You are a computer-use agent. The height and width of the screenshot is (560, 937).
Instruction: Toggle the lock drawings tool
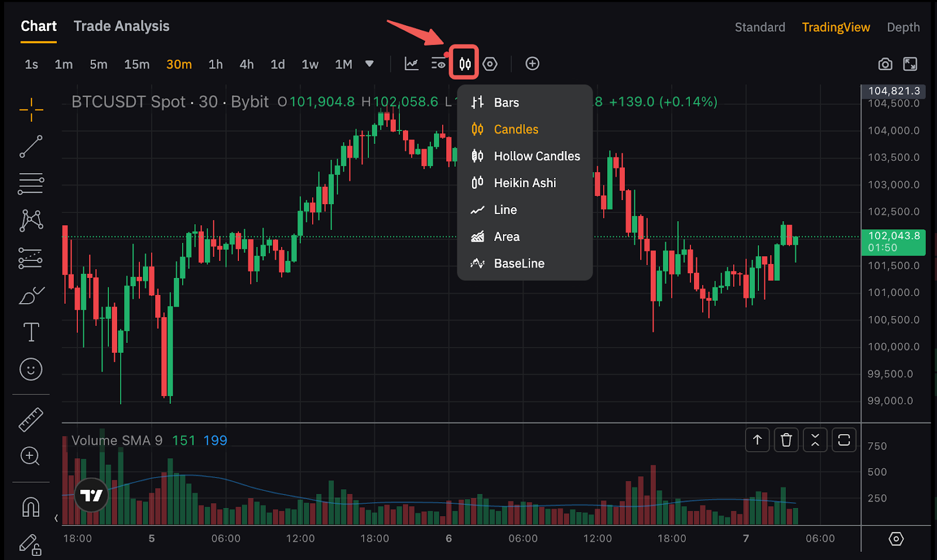point(30,545)
